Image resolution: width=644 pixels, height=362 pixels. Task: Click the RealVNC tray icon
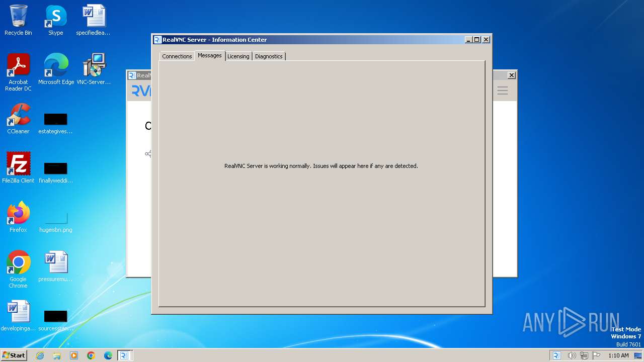click(x=557, y=355)
